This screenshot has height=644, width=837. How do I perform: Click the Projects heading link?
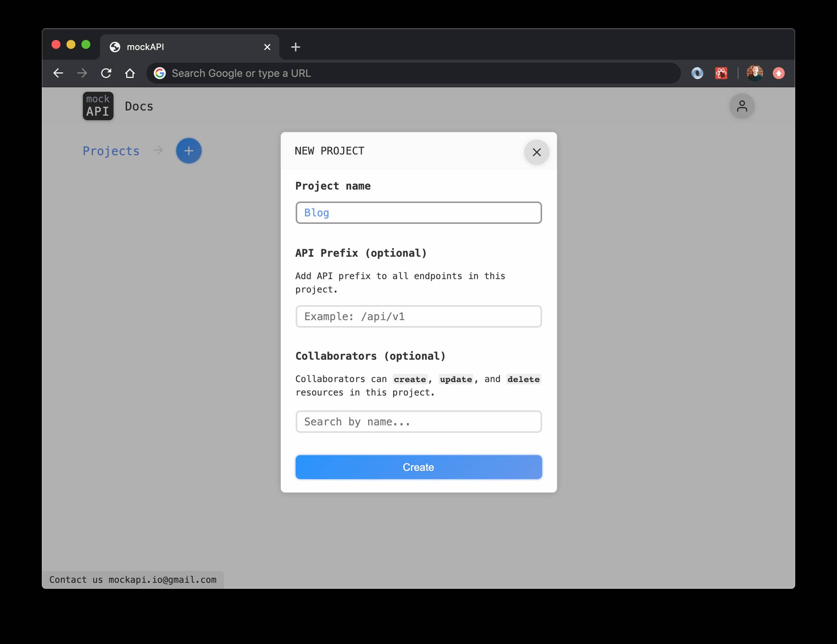(111, 151)
